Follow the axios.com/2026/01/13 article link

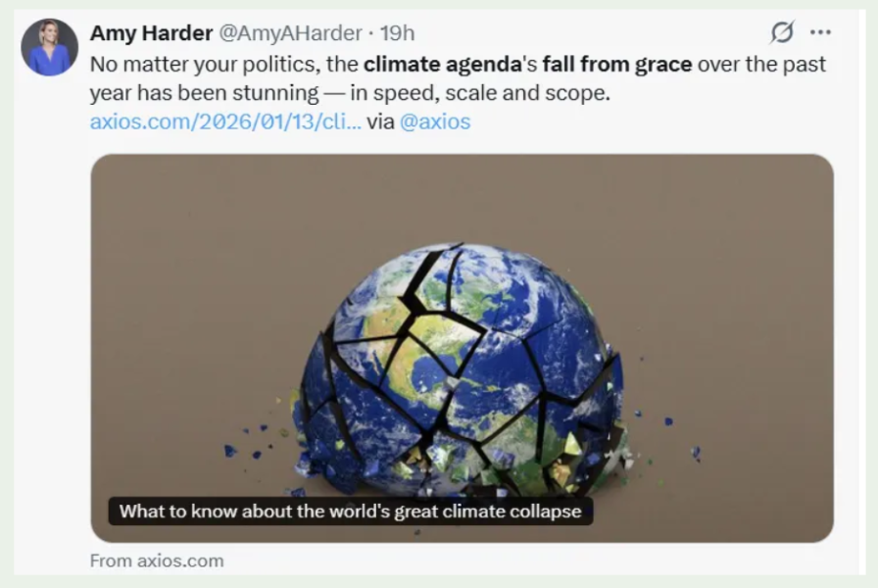point(225,122)
